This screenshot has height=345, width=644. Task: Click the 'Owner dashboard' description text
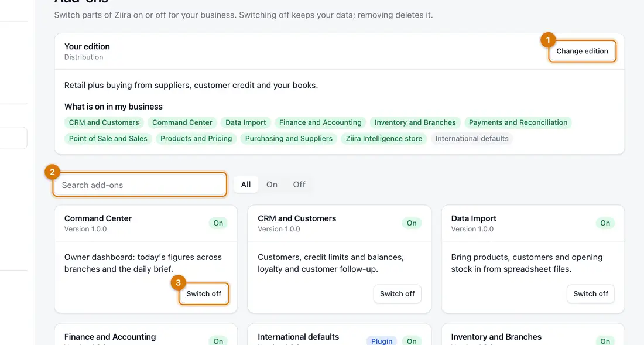point(143,263)
